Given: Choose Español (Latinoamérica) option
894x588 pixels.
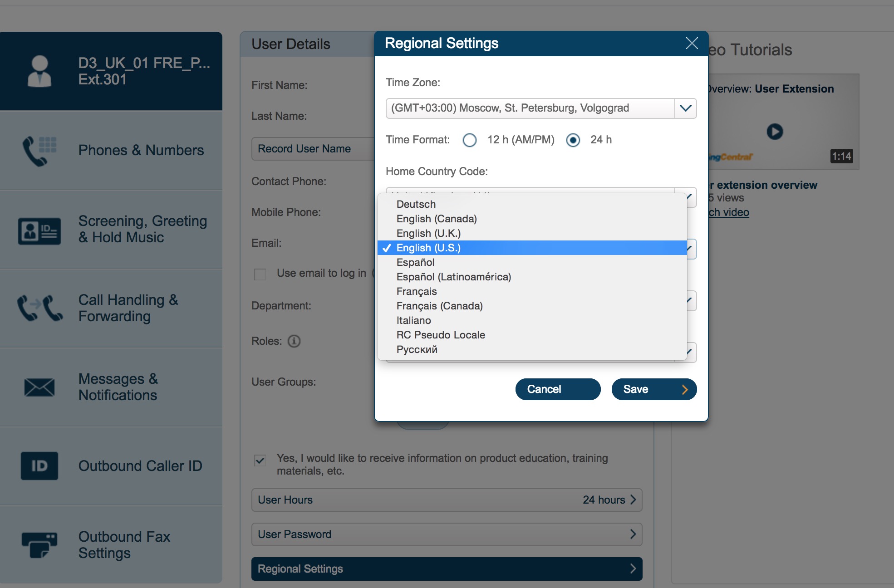Looking at the screenshot, I should (x=532, y=277).
